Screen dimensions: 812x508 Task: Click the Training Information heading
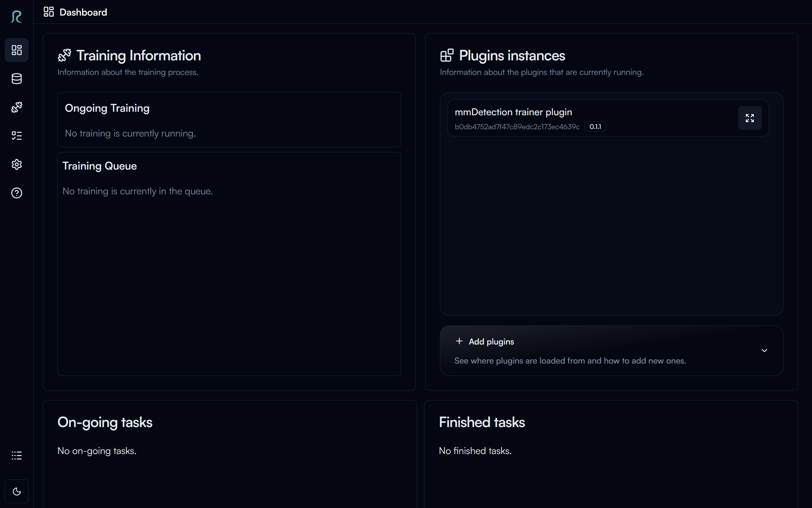[x=139, y=56]
